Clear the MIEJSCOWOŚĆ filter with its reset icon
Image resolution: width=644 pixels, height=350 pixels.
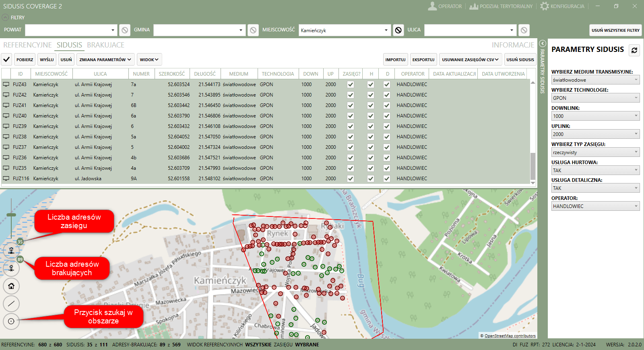pyautogui.click(x=398, y=30)
